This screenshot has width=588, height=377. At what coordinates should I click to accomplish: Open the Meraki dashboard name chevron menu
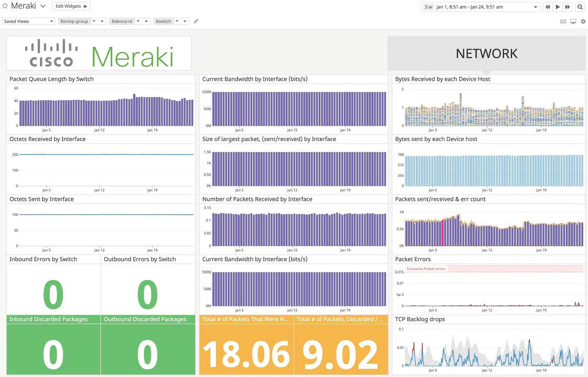43,6
